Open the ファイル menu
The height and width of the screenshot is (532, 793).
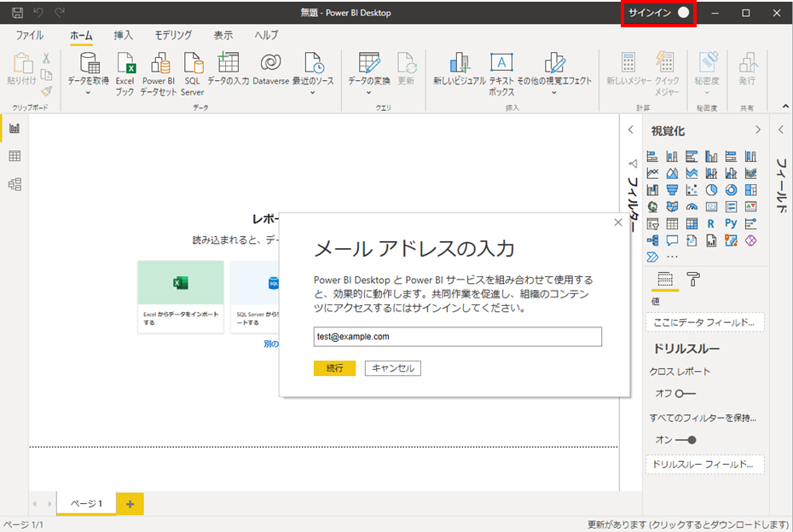pos(30,35)
